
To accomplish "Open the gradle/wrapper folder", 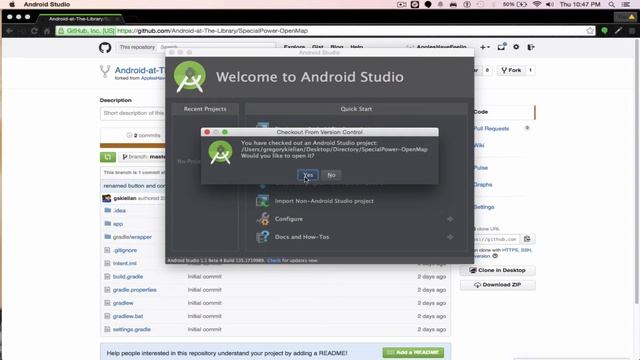I will 132,237.
